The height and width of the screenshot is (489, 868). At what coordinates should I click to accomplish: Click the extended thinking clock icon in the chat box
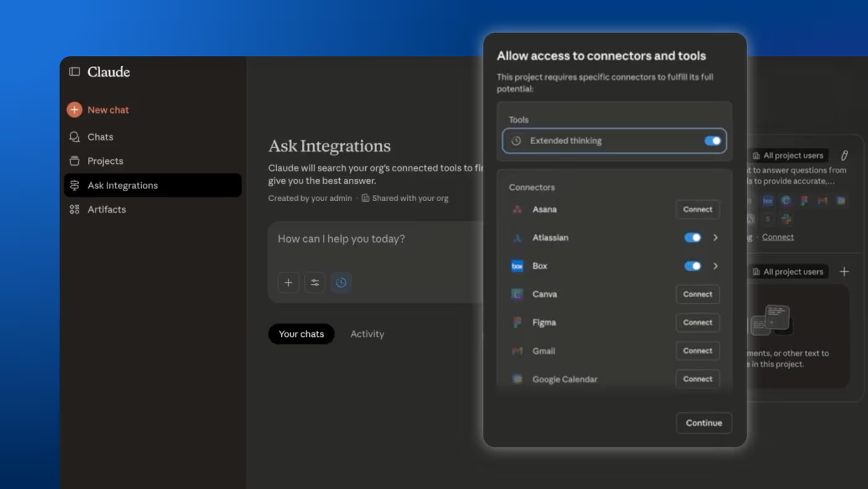pyautogui.click(x=341, y=283)
